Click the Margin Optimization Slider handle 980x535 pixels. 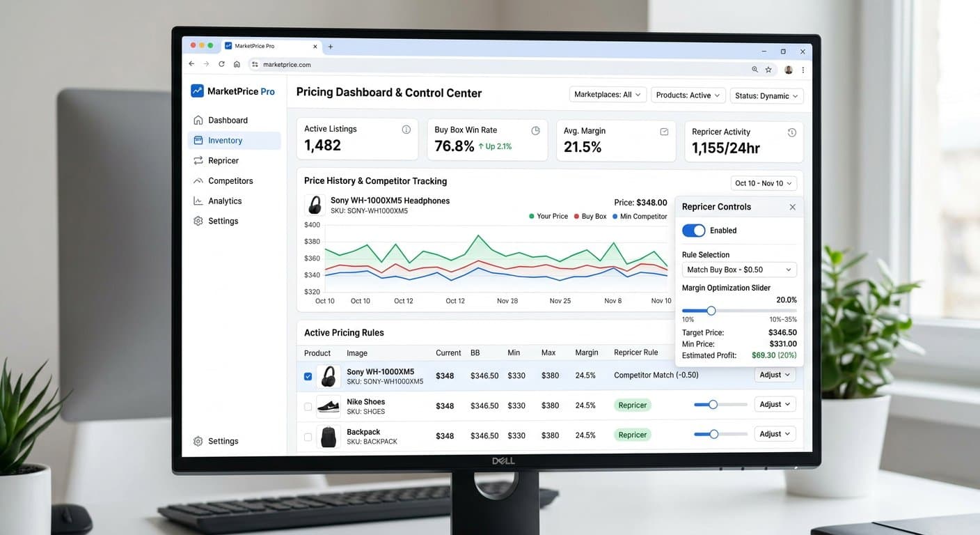tap(711, 311)
